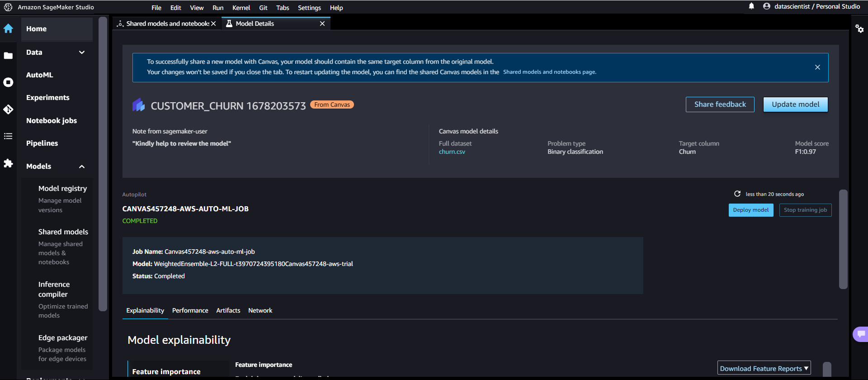This screenshot has width=868, height=380.
Task: Open the View menu
Action: point(197,8)
